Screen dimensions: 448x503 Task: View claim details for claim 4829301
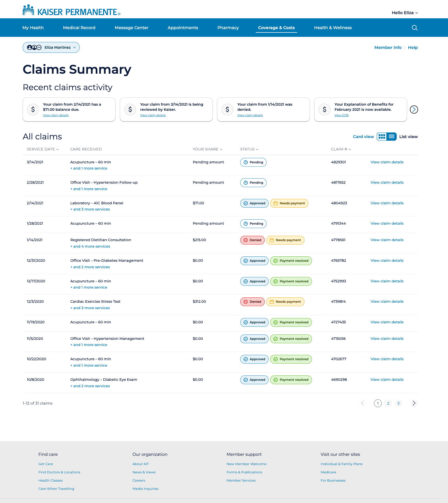(387, 162)
